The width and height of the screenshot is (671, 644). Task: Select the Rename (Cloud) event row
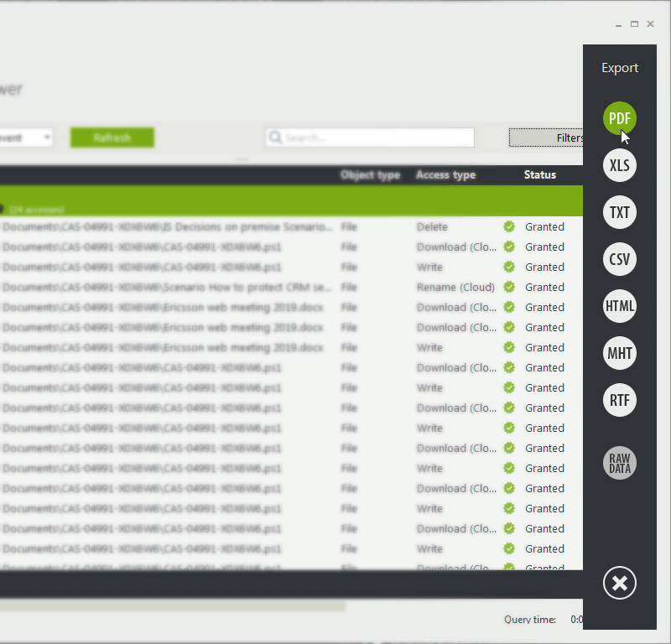pos(455,288)
